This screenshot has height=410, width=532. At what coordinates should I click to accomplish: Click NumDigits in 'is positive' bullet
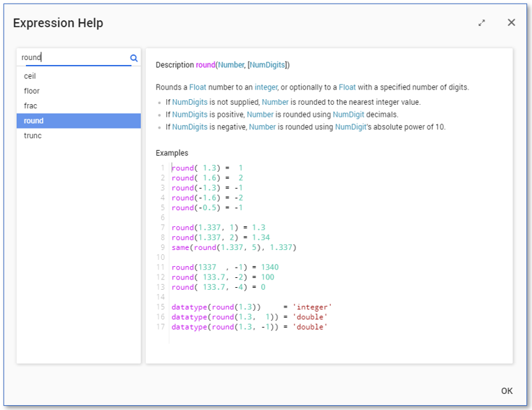190,115
